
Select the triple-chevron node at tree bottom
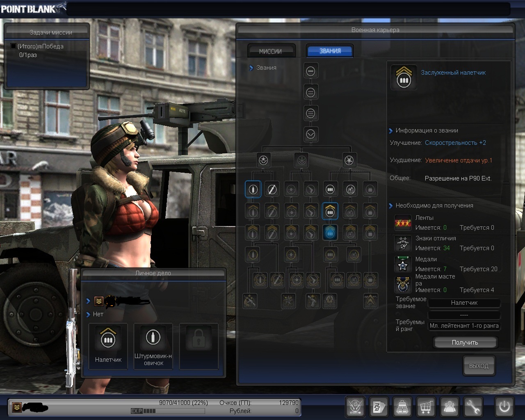[x=371, y=301]
